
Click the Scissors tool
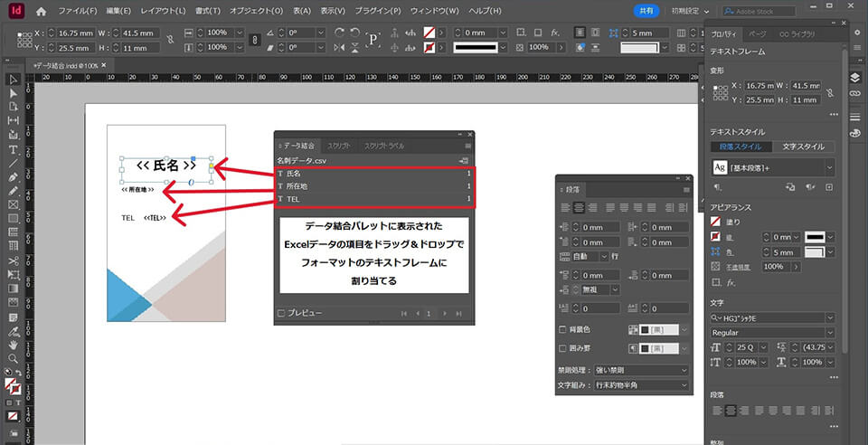[x=14, y=260]
